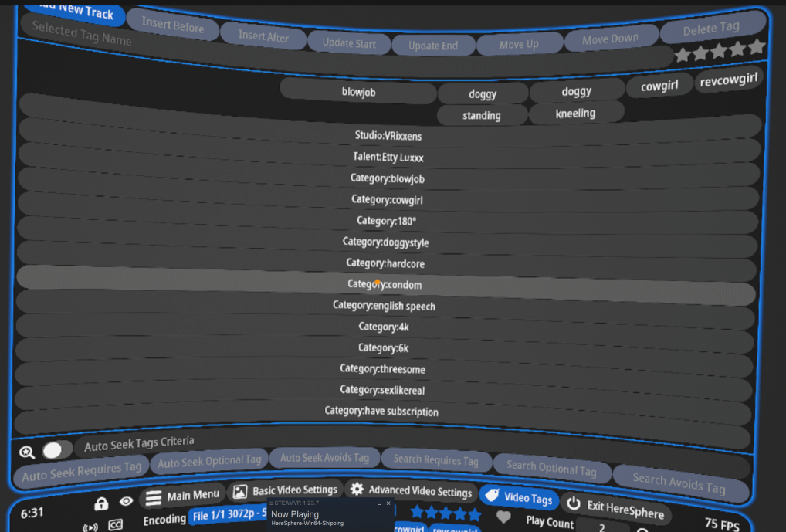Select Category:have subscription tag row

tap(382, 412)
